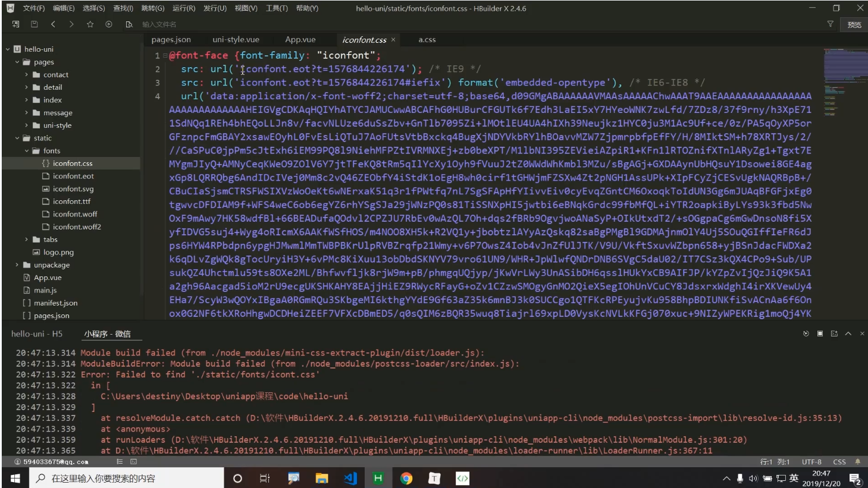Collapse the static folder

[x=17, y=138]
